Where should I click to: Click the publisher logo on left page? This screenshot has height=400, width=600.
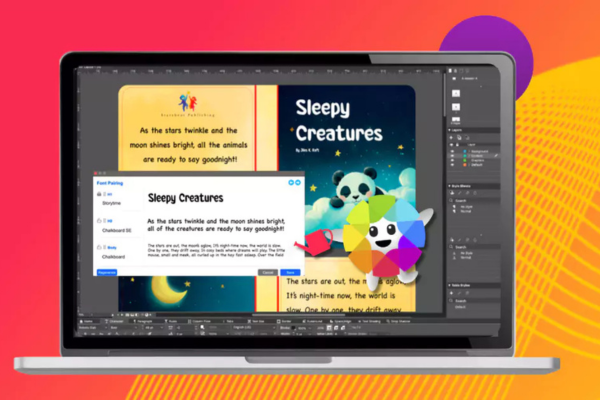click(x=188, y=101)
